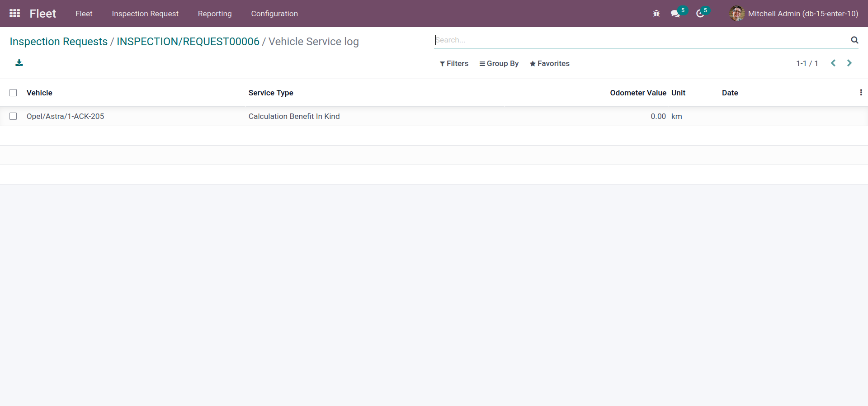Go back to Inspection Requests breadcrumb
Viewport: 868px width, 406px height.
click(x=59, y=42)
